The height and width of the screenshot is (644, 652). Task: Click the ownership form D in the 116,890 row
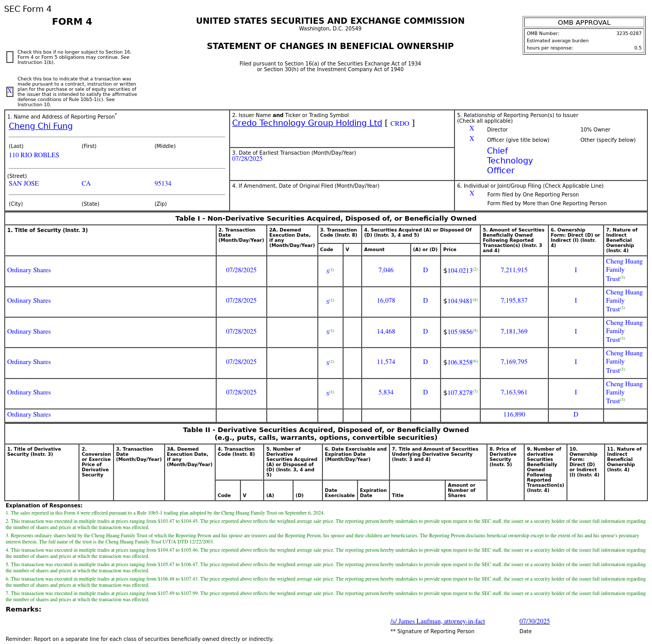click(x=576, y=415)
